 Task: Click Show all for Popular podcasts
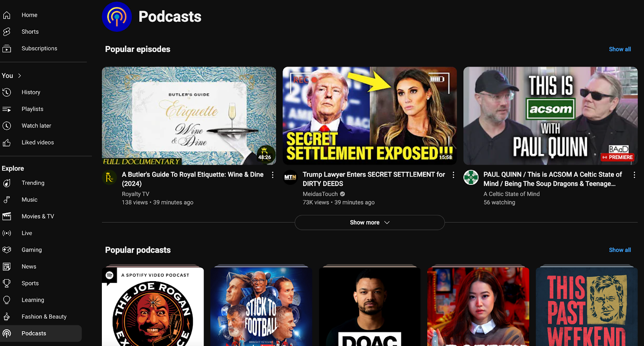(619, 250)
